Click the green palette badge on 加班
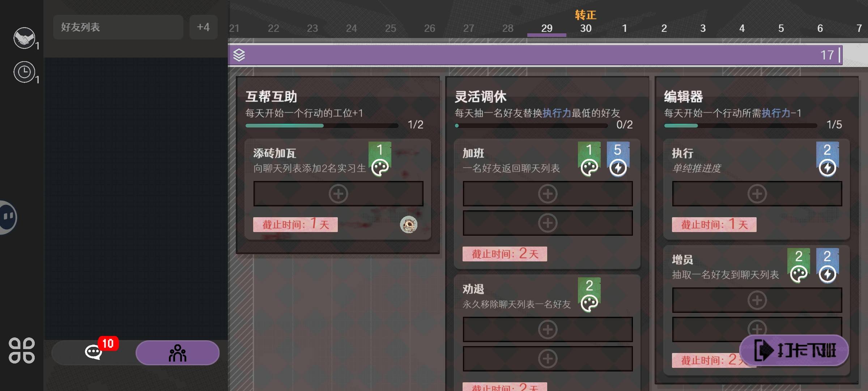 coord(589,159)
